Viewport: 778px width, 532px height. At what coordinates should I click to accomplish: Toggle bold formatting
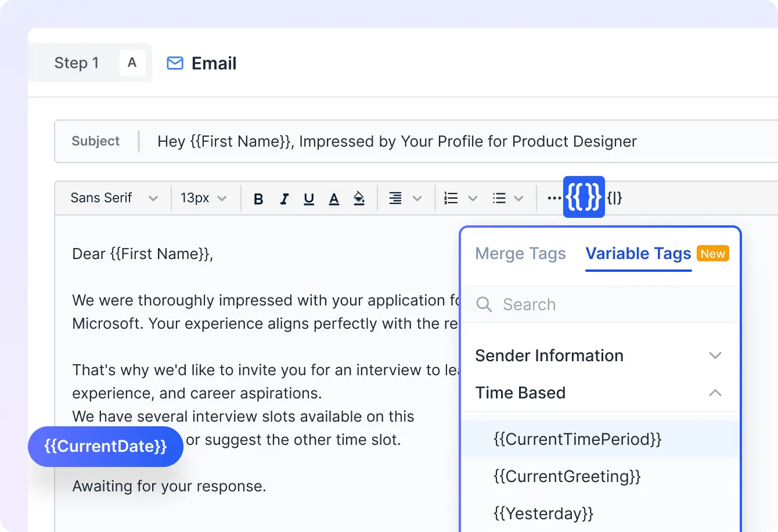pos(258,197)
